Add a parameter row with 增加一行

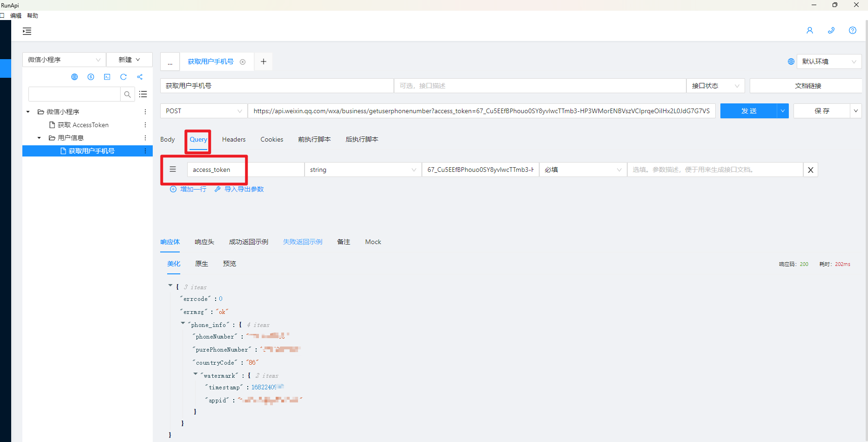coord(188,189)
